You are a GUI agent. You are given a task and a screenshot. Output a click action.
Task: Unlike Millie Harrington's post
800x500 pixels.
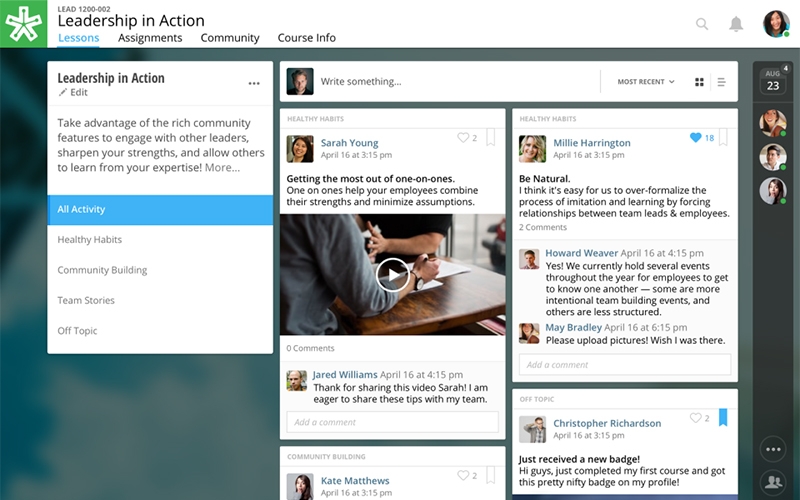click(x=695, y=137)
